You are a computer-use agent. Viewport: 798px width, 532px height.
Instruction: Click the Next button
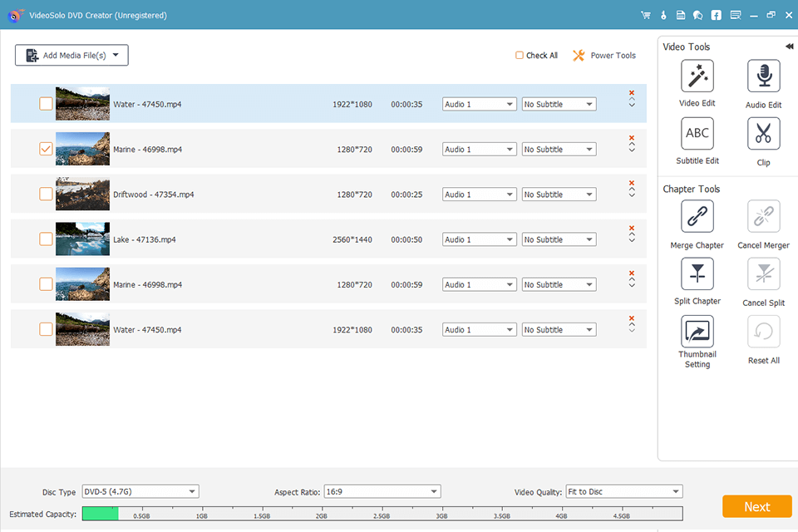pyautogui.click(x=756, y=506)
